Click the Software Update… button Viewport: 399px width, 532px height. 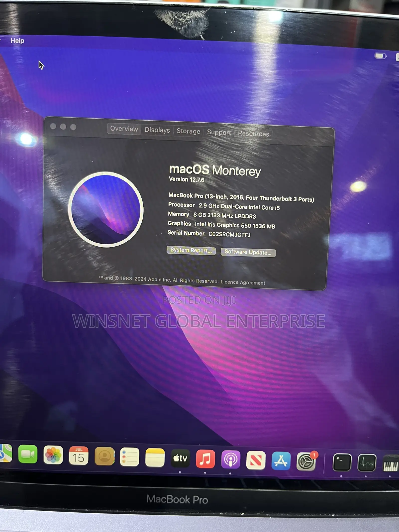[248, 252]
